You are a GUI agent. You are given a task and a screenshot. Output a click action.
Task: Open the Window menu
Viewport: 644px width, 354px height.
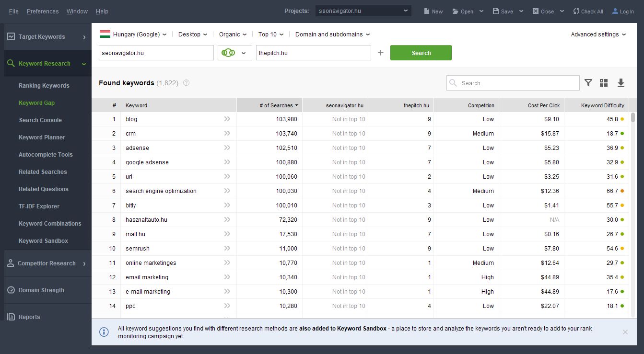point(77,11)
